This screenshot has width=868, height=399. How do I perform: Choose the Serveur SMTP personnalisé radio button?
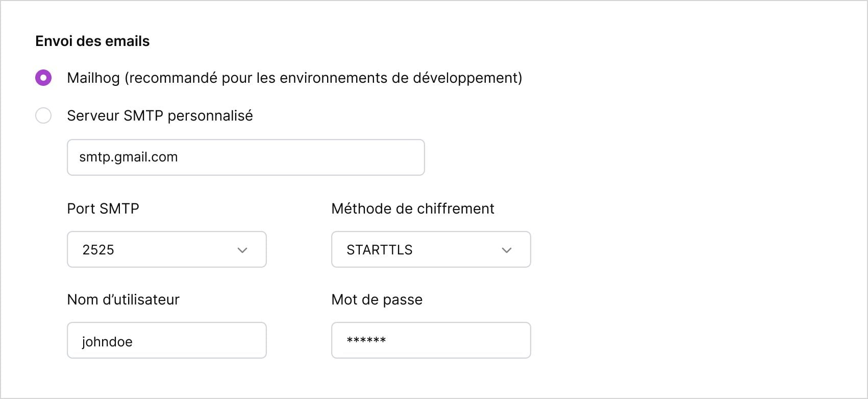pos(43,115)
